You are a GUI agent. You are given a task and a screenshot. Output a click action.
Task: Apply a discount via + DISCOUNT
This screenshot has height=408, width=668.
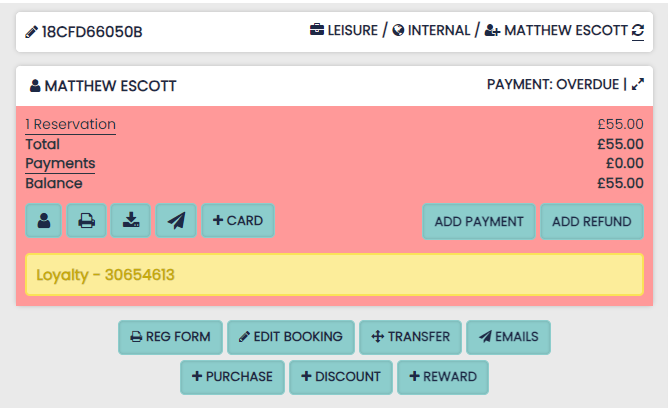tap(341, 377)
